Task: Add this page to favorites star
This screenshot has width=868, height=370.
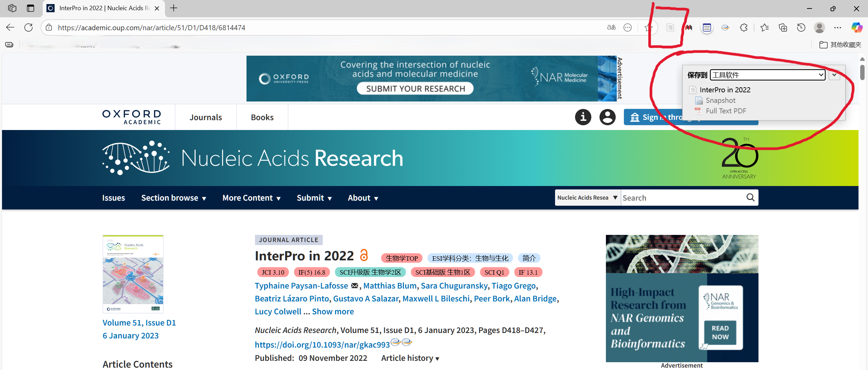Action: coord(648,27)
